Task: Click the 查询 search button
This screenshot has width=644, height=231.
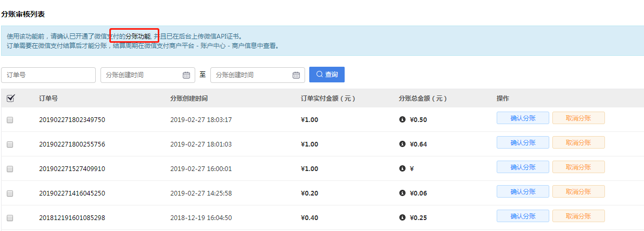Action: pyautogui.click(x=326, y=75)
